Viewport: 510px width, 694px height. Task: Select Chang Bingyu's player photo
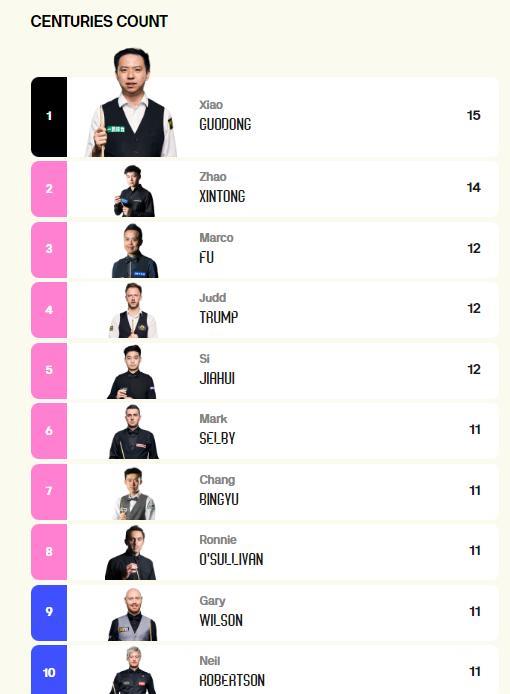(x=134, y=493)
